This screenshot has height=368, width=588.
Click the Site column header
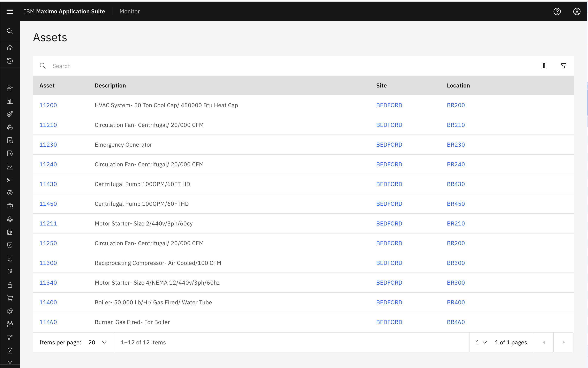pos(381,85)
